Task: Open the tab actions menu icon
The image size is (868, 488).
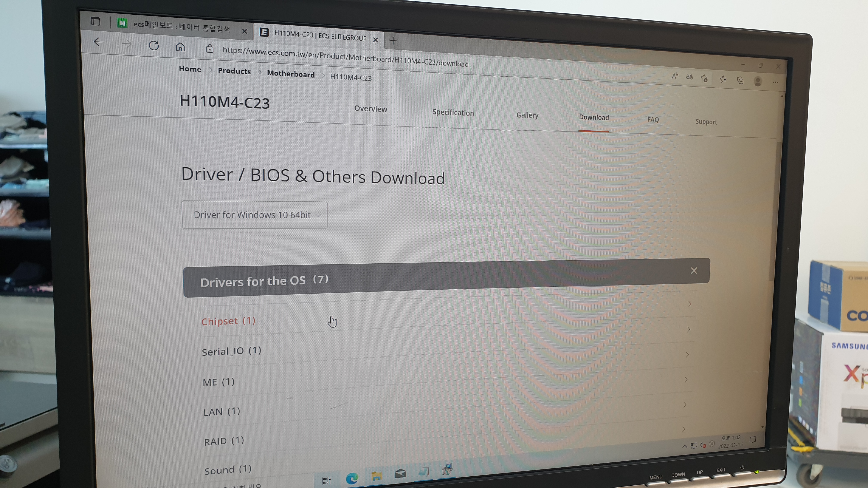Action: 95,22
